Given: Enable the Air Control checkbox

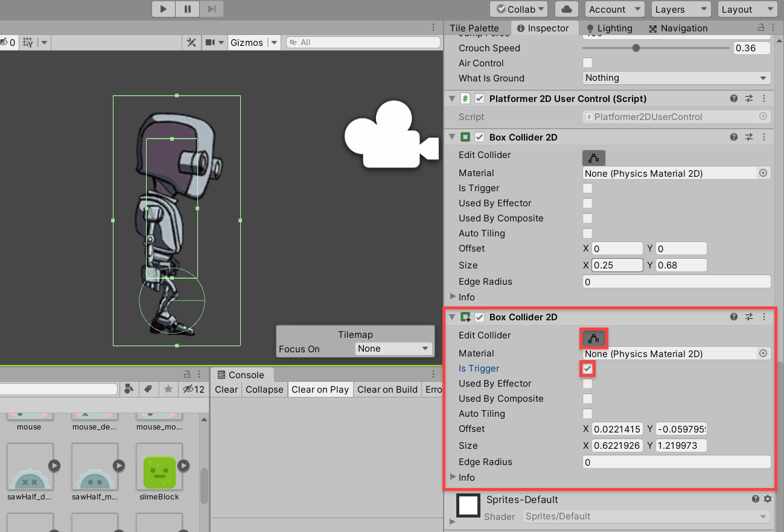Looking at the screenshot, I should (587, 63).
